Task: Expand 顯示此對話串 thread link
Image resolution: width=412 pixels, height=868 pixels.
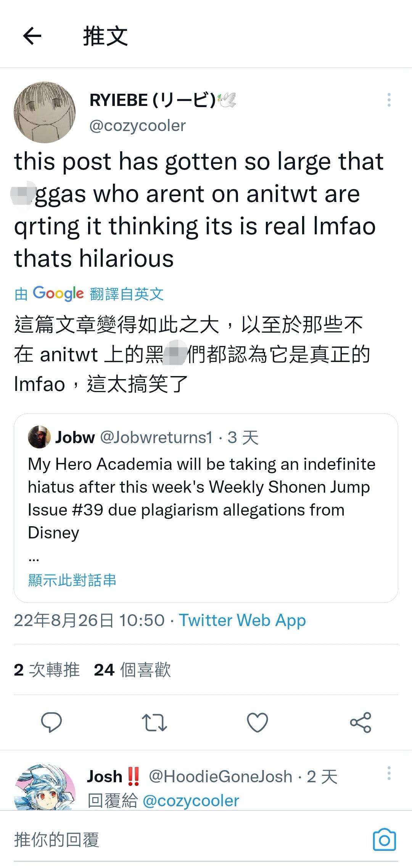Action: click(x=72, y=580)
